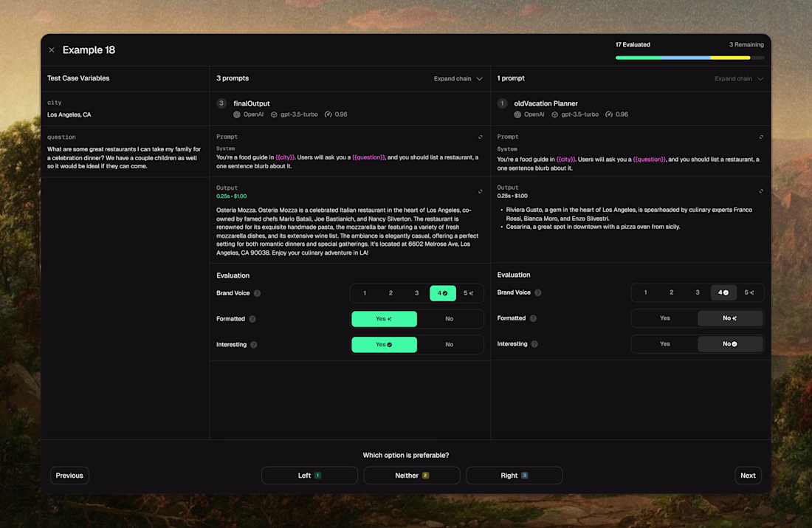Click the {{city}} variable in the left prompt
The image size is (812, 528).
286,157
